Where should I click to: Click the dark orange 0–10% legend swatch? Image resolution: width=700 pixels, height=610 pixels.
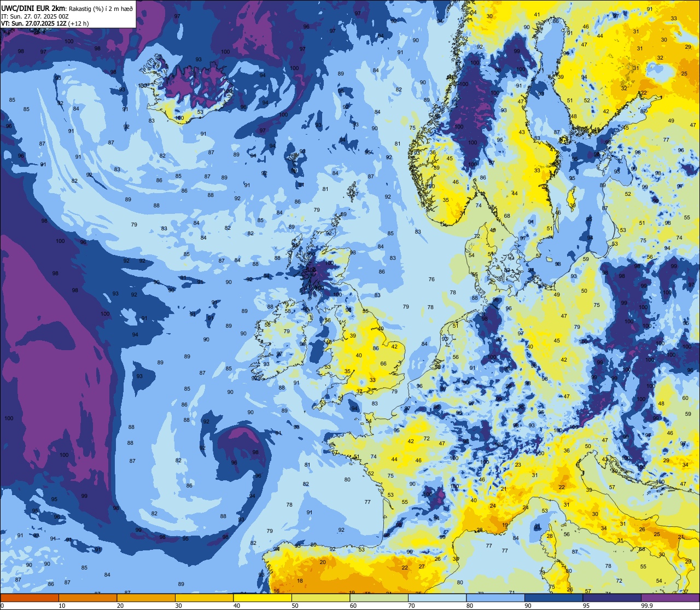coord(30,598)
